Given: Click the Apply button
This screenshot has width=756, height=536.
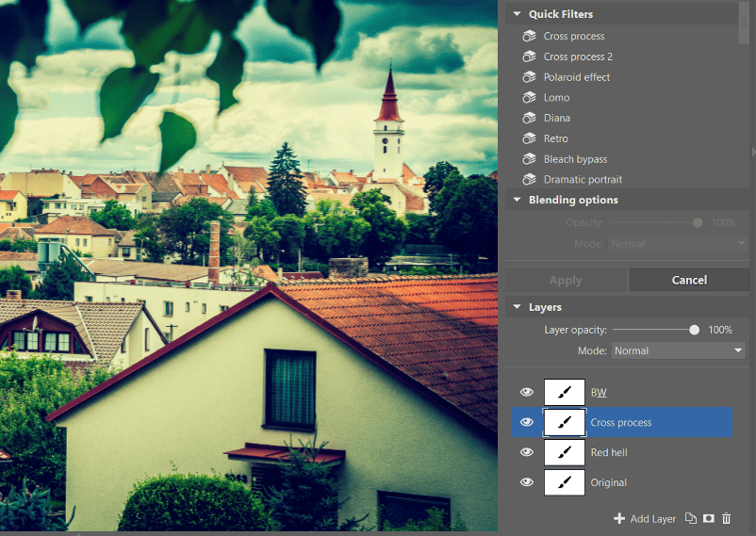Looking at the screenshot, I should pyautogui.click(x=566, y=280).
